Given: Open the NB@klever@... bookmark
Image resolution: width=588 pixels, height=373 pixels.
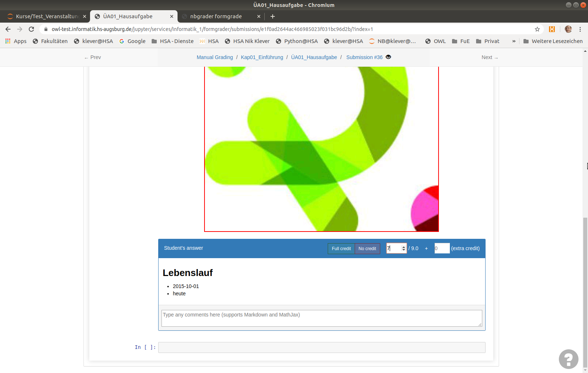Looking at the screenshot, I should pyautogui.click(x=392, y=41).
